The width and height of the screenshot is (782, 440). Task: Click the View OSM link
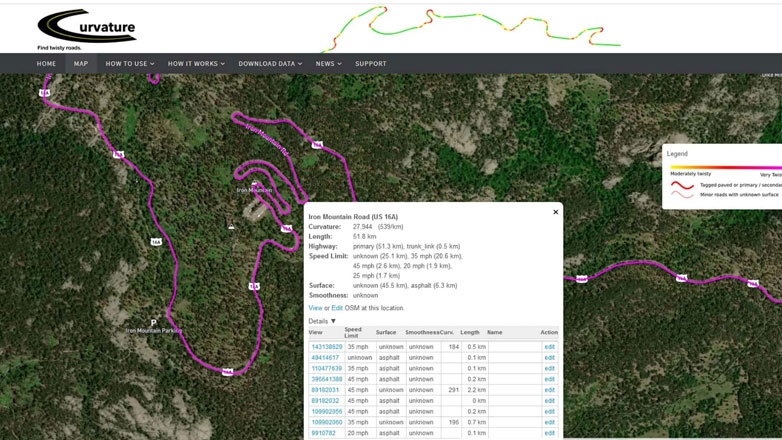(x=315, y=308)
